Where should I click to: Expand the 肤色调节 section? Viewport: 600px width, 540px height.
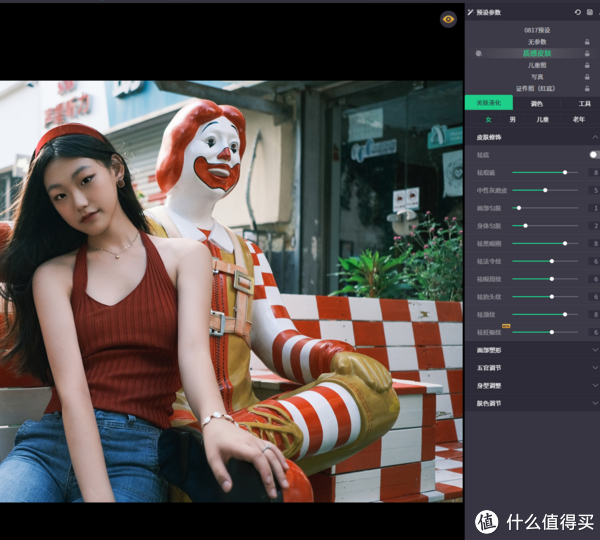pos(595,403)
